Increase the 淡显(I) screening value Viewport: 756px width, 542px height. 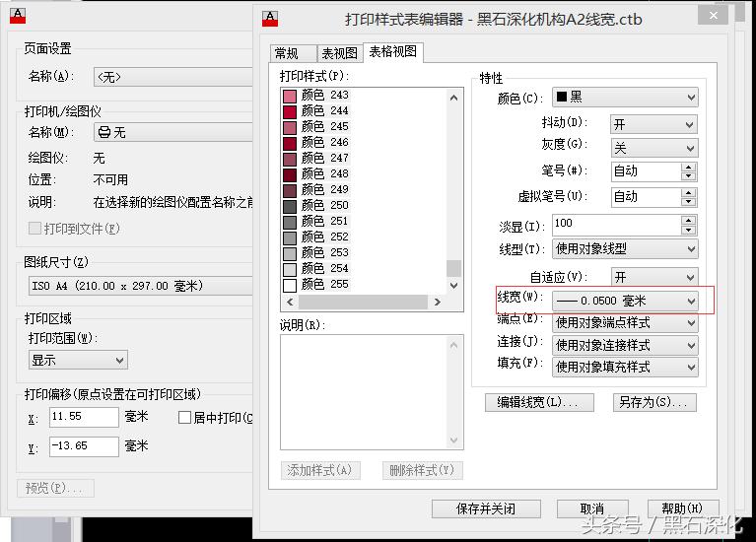pyautogui.click(x=689, y=220)
